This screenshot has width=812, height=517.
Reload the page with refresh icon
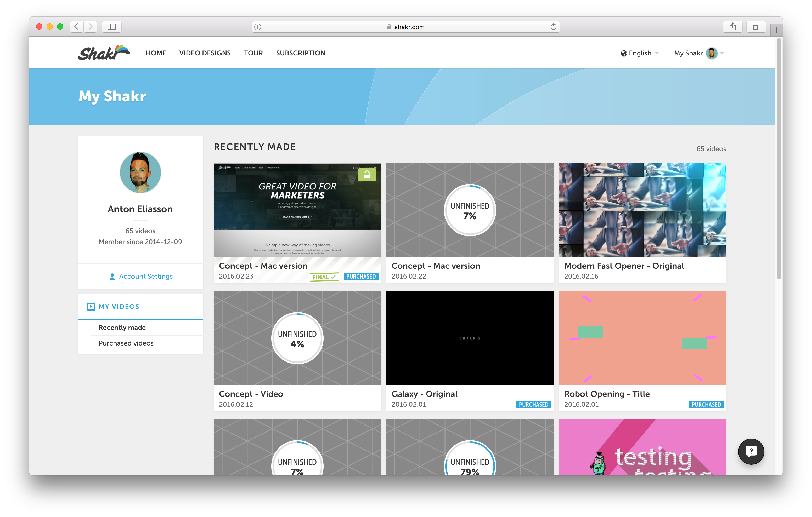[x=553, y=27]
